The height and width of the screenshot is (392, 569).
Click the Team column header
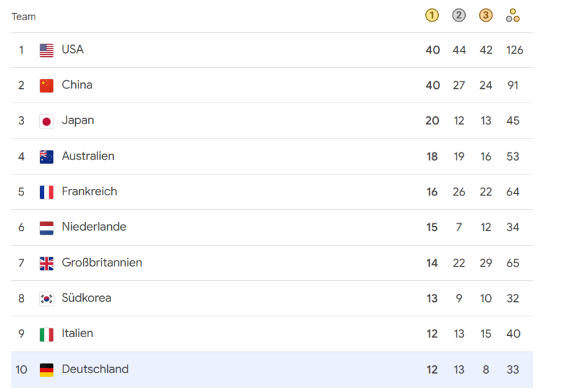coord(24,16)
